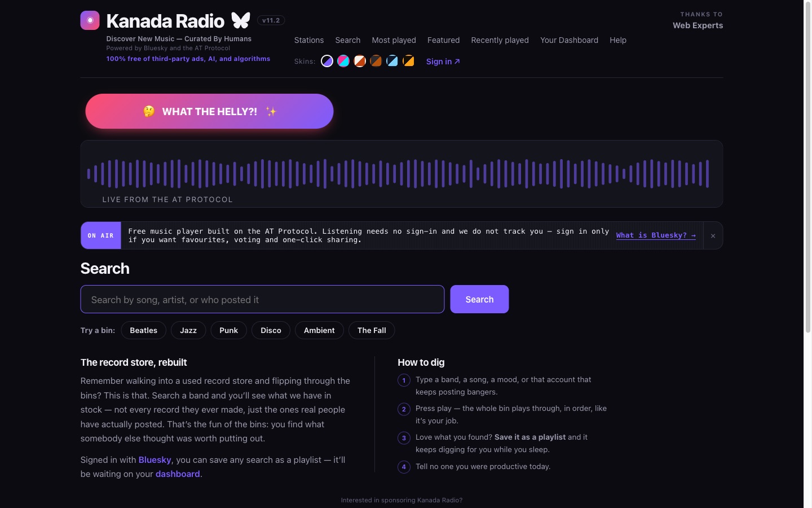Focus the song or artist search field

262,299
